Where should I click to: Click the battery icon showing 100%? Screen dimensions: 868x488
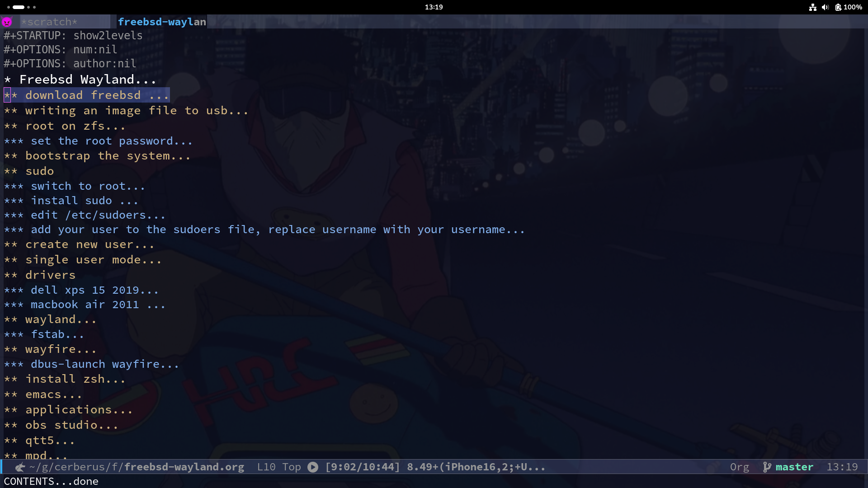(838, 7)
